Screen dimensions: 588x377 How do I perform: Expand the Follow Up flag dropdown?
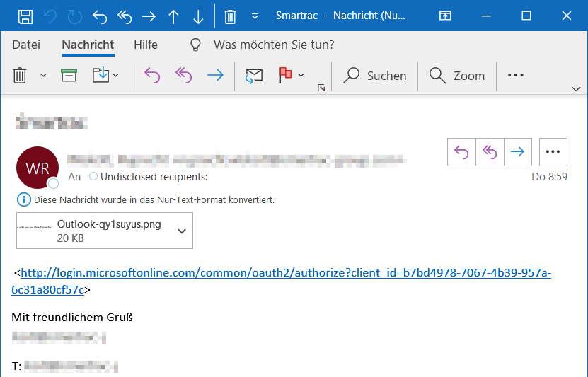(301, 75)
